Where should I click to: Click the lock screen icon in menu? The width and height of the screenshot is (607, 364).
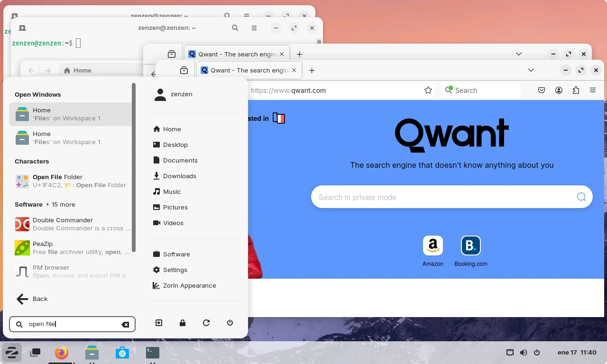(x=183, y=323)
